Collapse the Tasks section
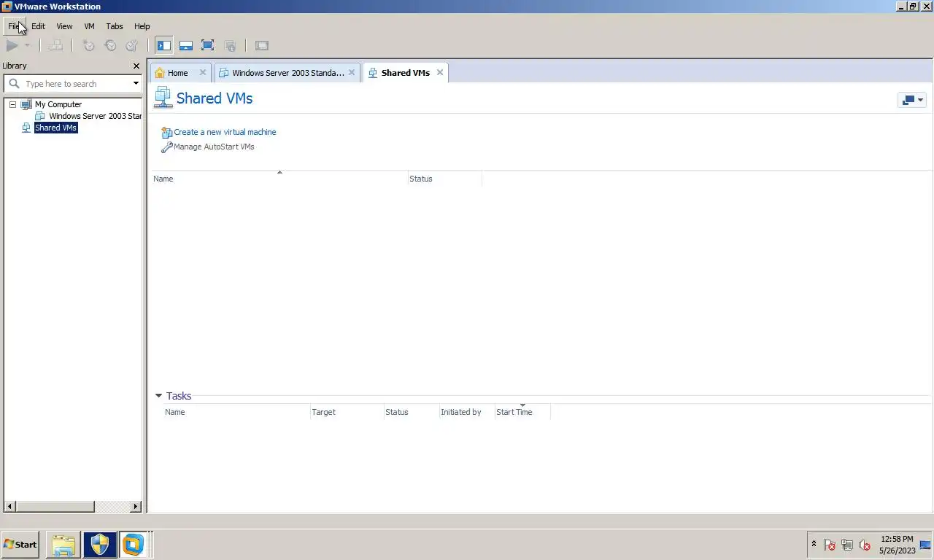 pyautogui.click(x=158, y=396)
